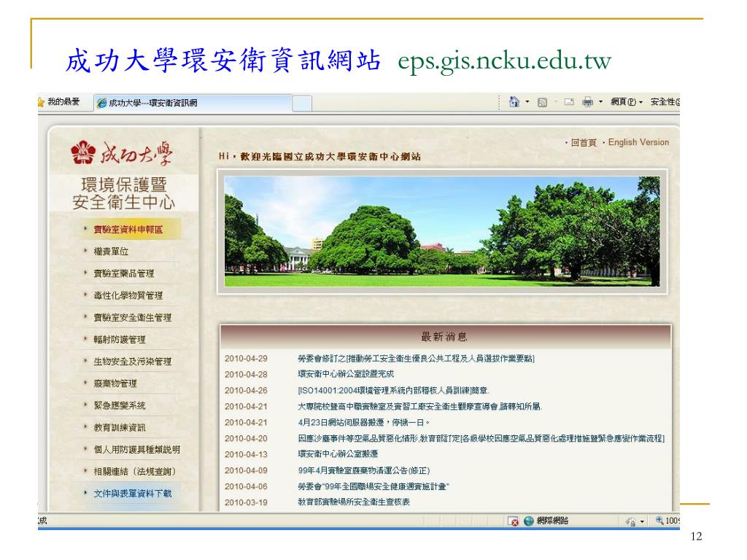Screen dimensions: 747x560
Task: Click the campus trees banner image
Action: pos(442,231)
